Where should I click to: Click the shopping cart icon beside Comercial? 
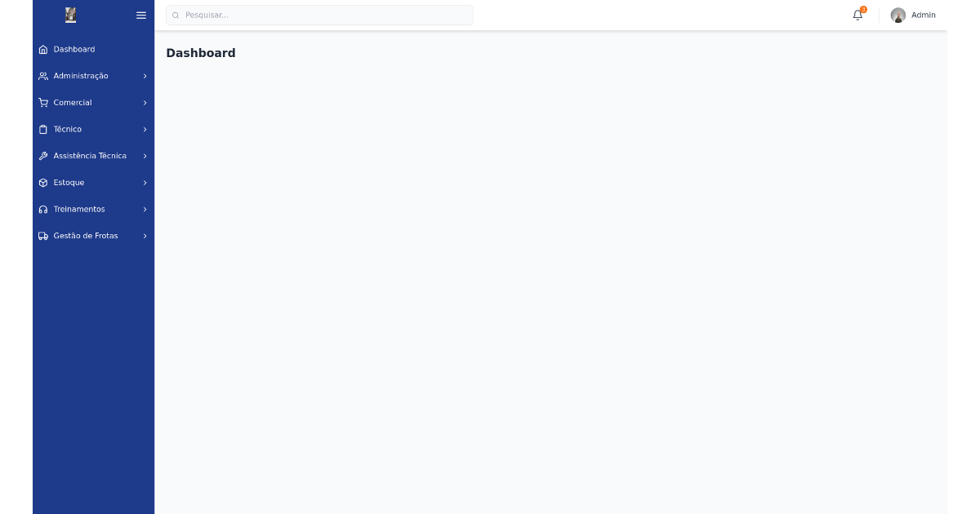click(42, 103)
